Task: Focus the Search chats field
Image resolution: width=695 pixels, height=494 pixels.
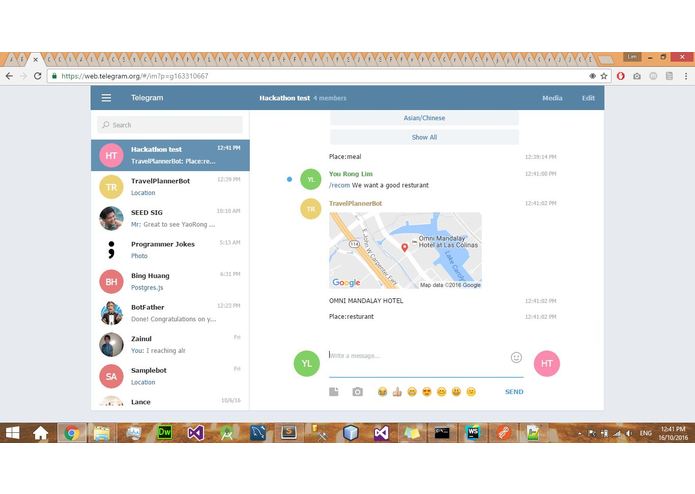Action: pos(170,125)
